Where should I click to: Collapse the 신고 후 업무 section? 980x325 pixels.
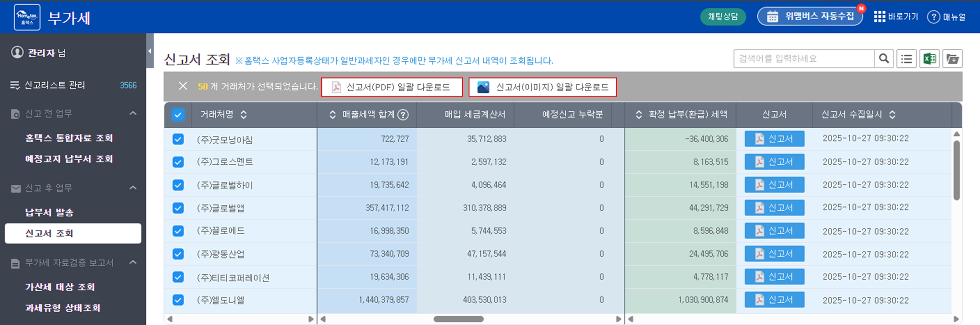click(133, 188)
